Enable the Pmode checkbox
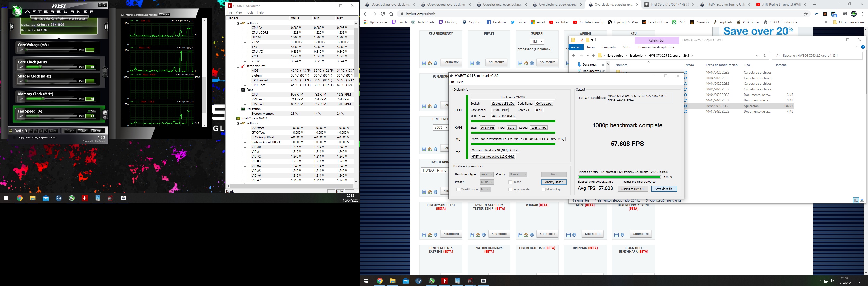868x286 pixels. pyautogui.click(x=510, y=182)
